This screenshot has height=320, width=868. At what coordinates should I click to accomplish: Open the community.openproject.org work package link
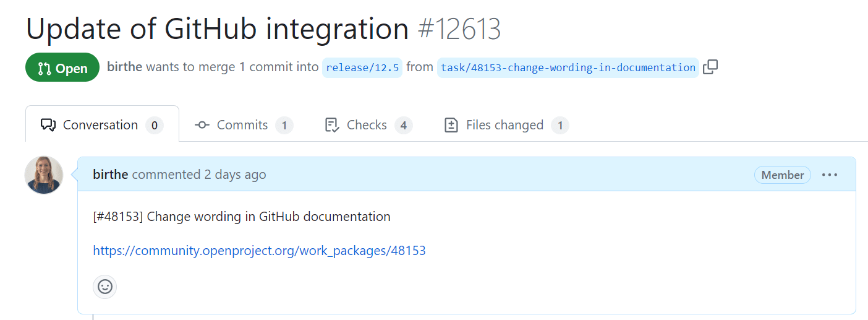point(259,251)
